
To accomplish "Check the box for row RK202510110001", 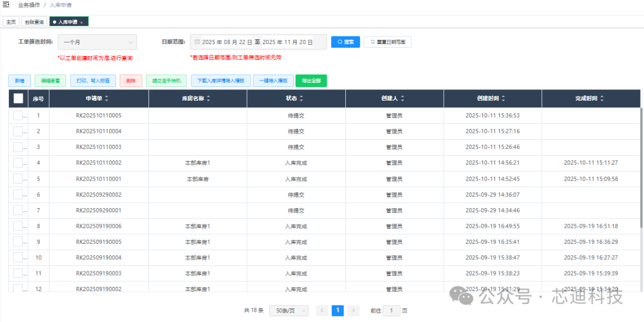I will (18, 179).
